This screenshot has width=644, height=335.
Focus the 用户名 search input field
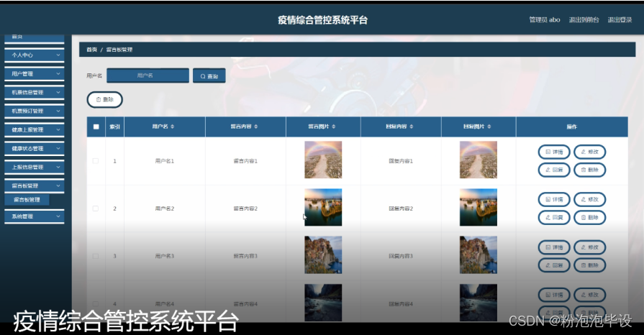coord(148,75)
